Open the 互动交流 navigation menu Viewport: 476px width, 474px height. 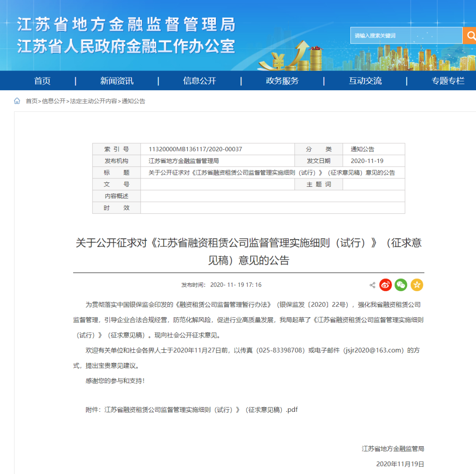click(x=365, y=81)
